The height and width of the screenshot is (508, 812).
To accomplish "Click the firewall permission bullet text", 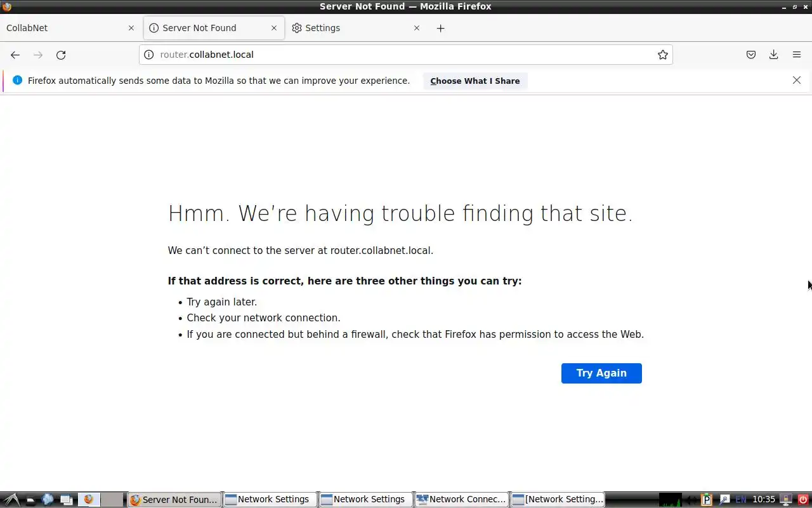I will [x=415, y=334].
